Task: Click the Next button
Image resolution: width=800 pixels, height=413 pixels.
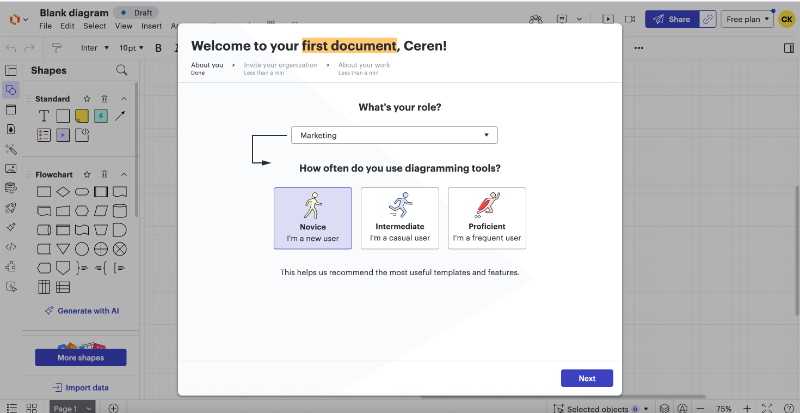Action: point(587,378)
